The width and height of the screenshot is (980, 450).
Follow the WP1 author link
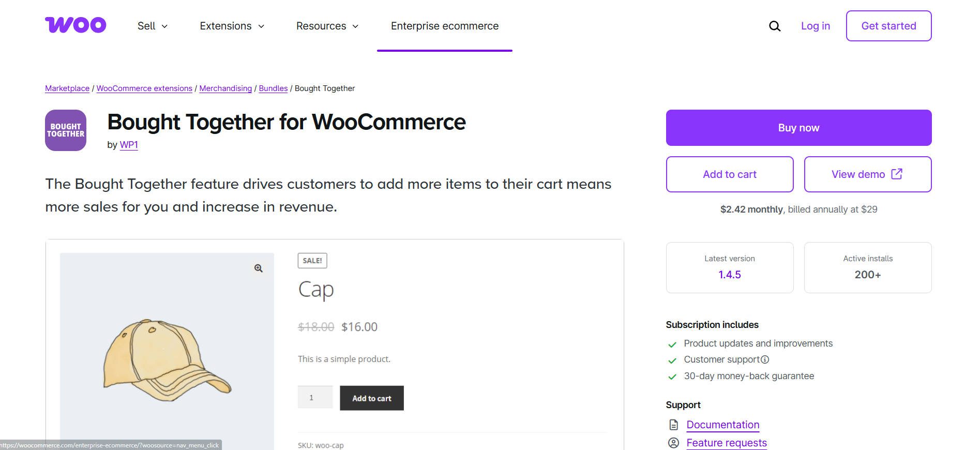tap(129, 145)
